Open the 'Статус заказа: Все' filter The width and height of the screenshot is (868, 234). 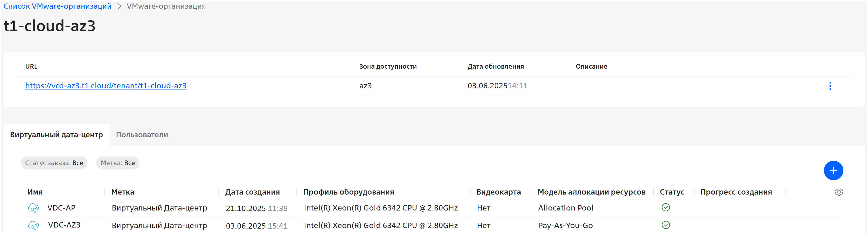tap(54, 163)
